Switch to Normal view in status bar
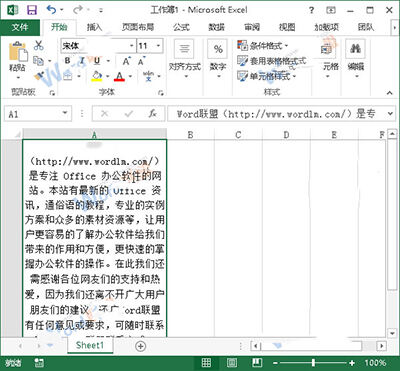The width and height of the screenshot is (400, 371). 207,363
